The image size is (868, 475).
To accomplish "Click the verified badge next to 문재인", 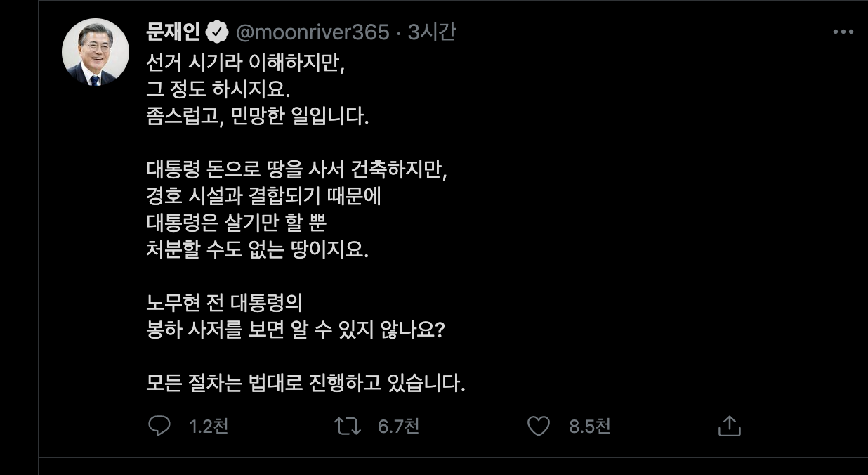I will click(x=218, y=32).
